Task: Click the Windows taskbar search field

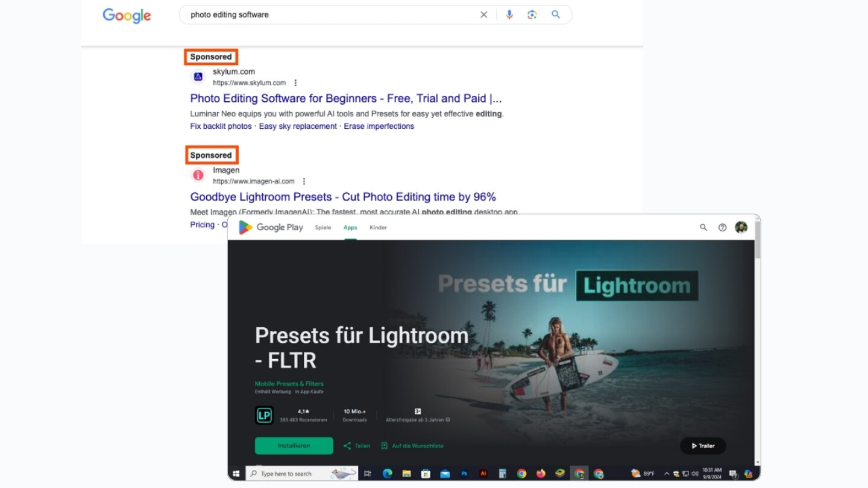Action: [302, 474]
